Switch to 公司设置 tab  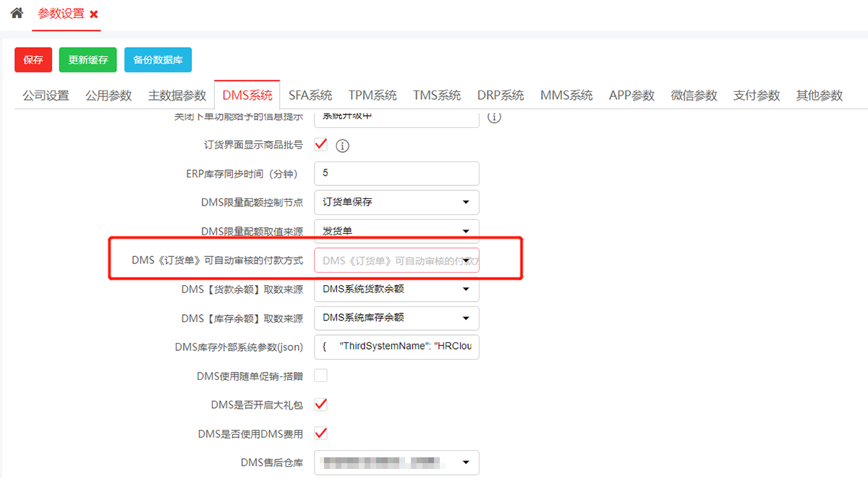coord(46,96)
